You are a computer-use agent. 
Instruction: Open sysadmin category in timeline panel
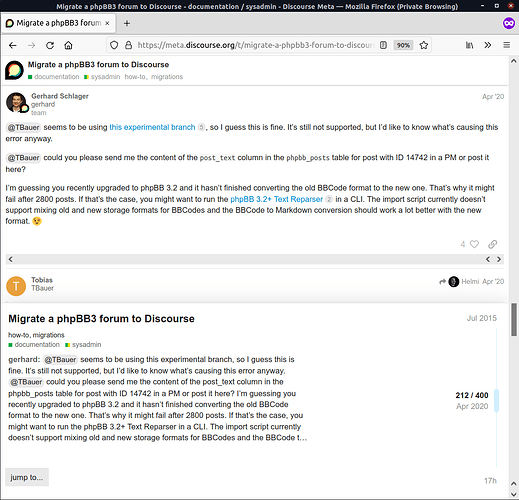tap(83, 345)
